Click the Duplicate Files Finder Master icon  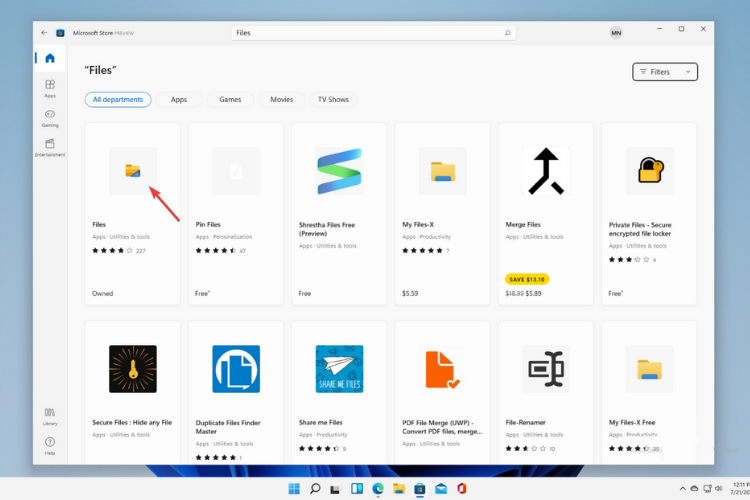(x=236, y=369)
